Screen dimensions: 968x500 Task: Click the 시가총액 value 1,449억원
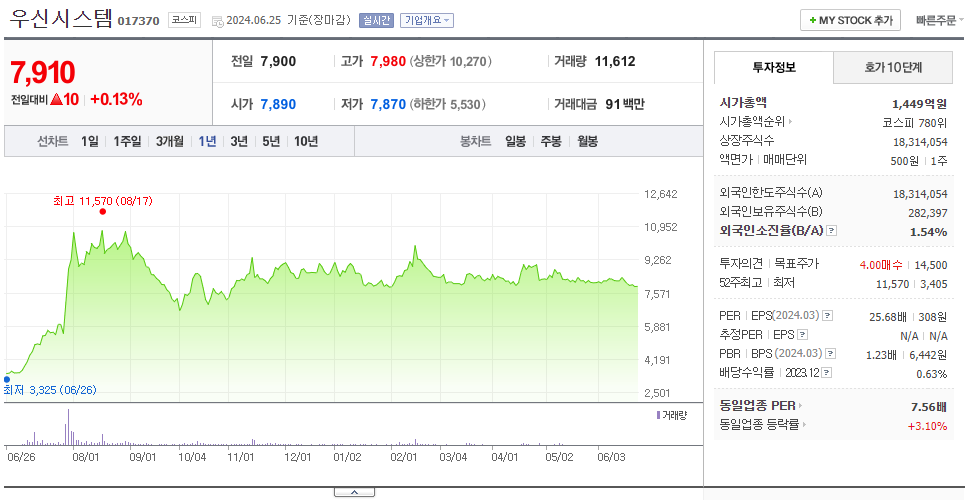tap(920, 104)
